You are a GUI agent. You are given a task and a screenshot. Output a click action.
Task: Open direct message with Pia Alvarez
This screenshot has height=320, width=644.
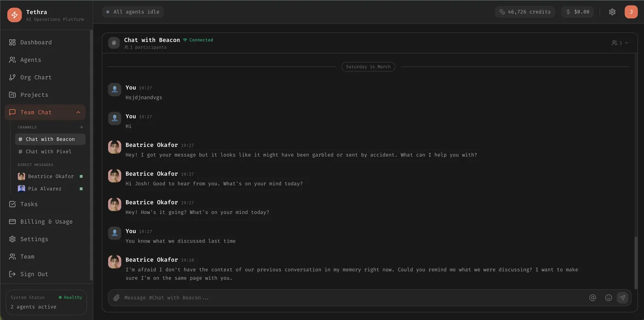pos(50,189)
